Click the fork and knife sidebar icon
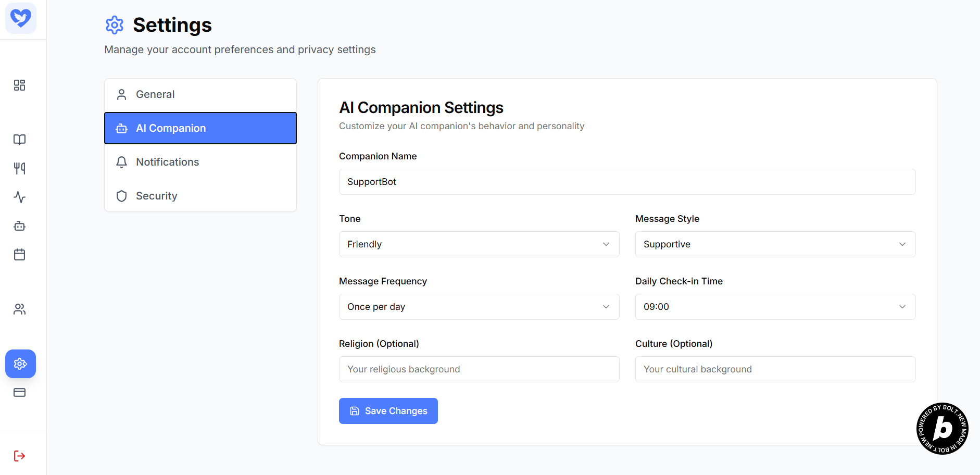The height and width of the screenshot is (475, 980). [x=20, y=168]
